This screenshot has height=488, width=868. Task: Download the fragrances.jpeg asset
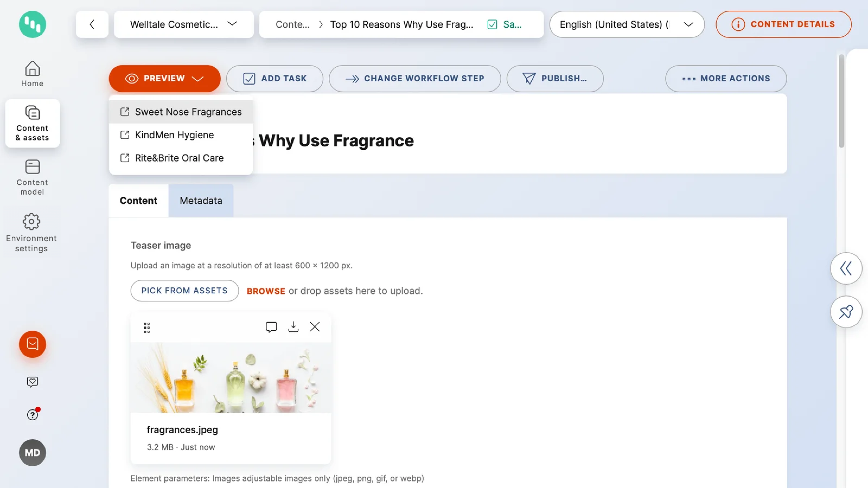[x=293, y=327]
